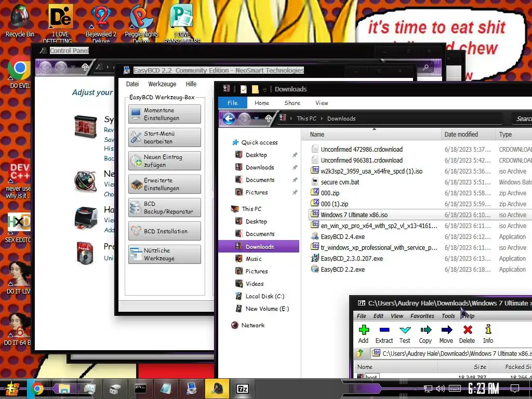532x399 pixels.
Task: Open Bejeweled 2 Deluxe desktop icon
Action: [101, 24]
